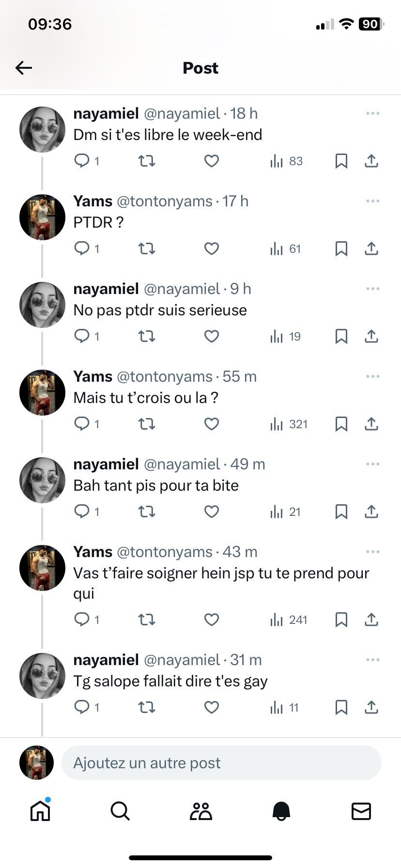Like the "Vas t'faire soigner" post

(212, 620)
